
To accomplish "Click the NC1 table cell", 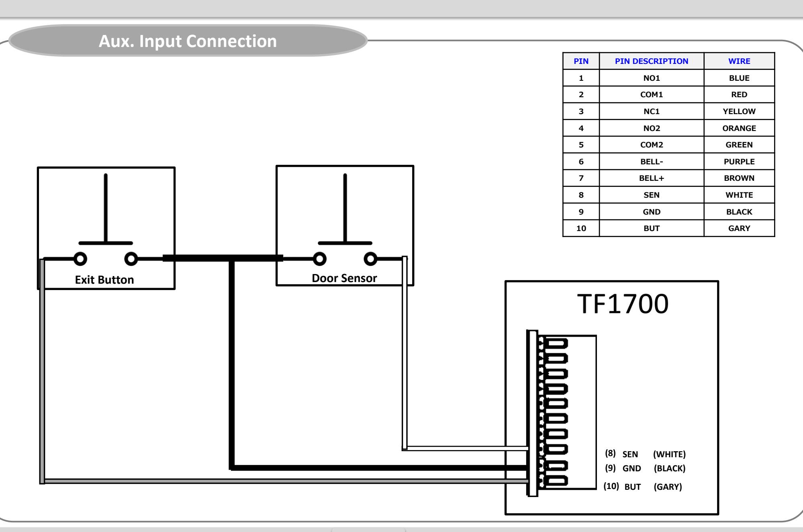I will pyautogui.click(x=652, y=111).
